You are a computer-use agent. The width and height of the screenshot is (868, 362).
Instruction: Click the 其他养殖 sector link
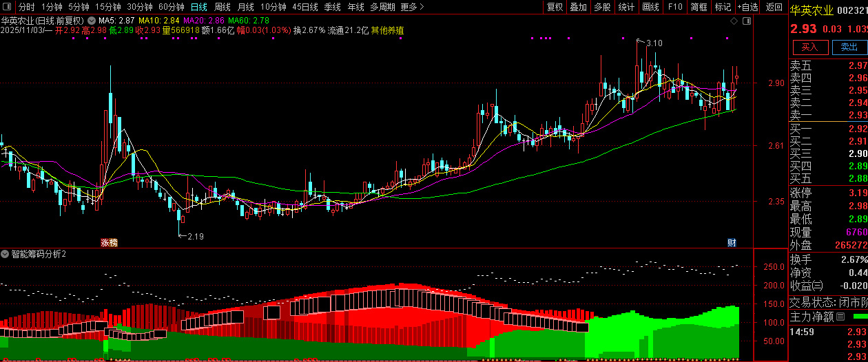click(x=388, y=30)
